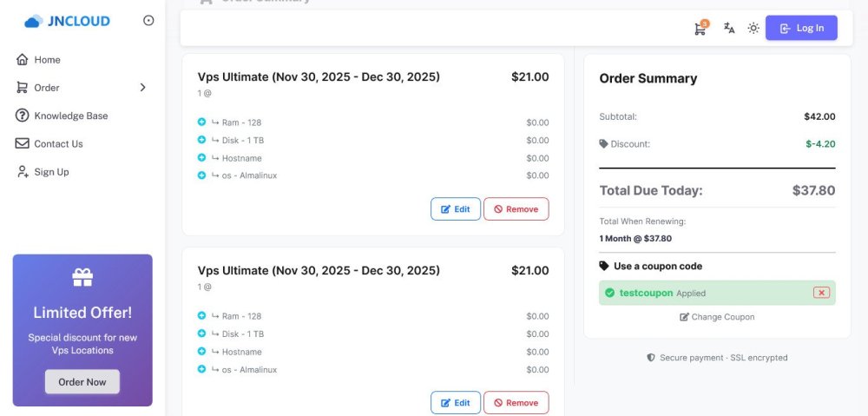The image size is (868, 416).
Task: Open the Home menu item
Action: pyautogui.click(x=47, y=60)
